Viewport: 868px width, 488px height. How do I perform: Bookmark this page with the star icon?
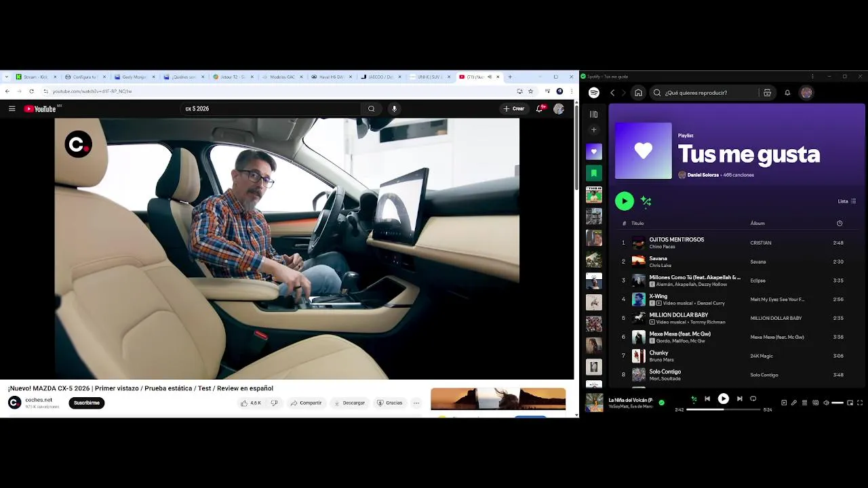coord(530,91)
